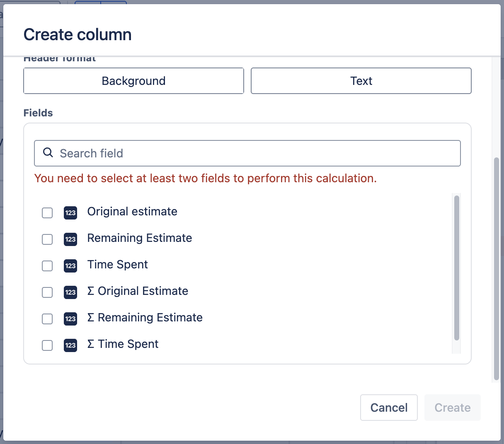Click the number icon beside Σ Time Spent
504x444 pixels.
click(x=70, y=345)
